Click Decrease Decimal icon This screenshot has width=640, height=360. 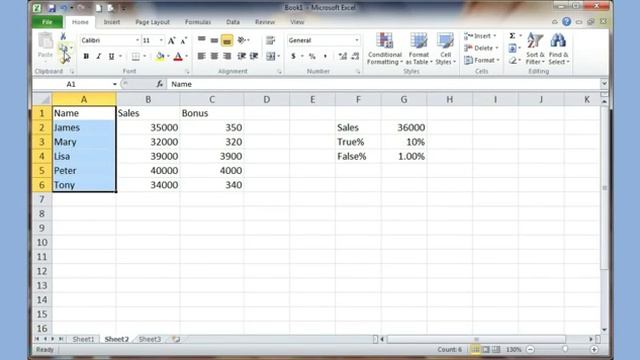(x=355, y=56)
